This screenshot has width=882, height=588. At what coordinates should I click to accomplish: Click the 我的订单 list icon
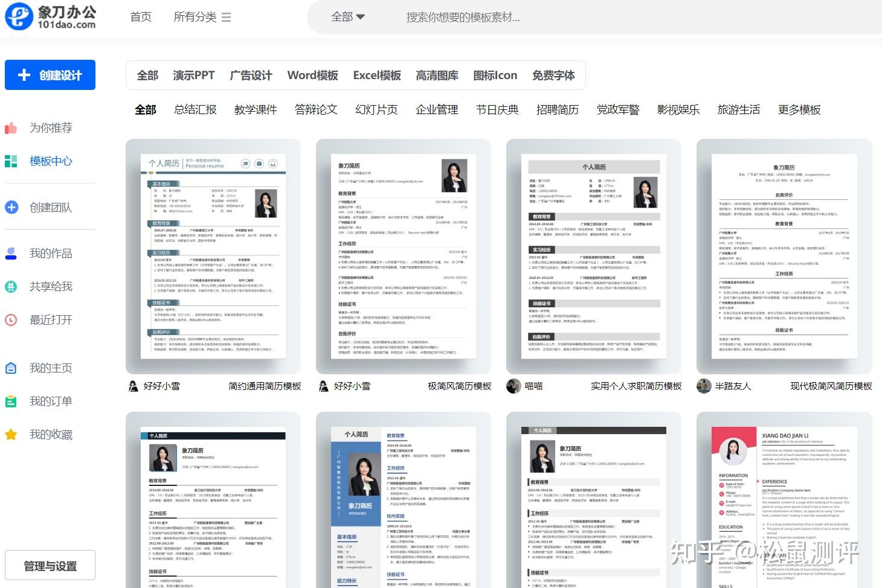[11, 401]
